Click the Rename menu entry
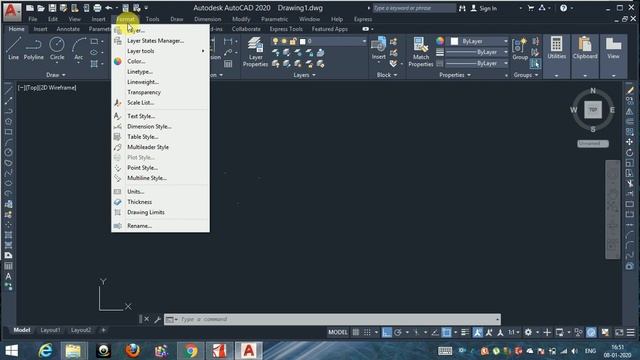Screen dimensions: 640x360 coord(139,226)
